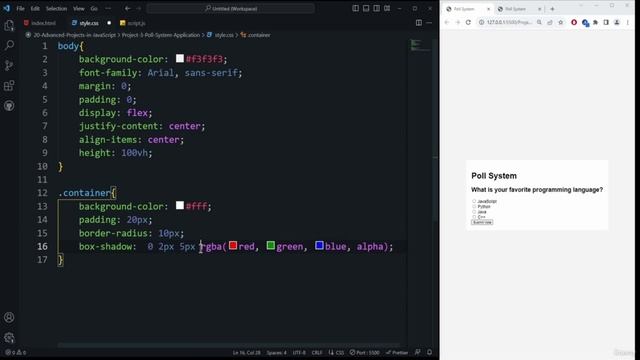Bookmark this page with star icon
This screenshot has height=360, width=640.
pyautogui.click(x=561, y=22)
